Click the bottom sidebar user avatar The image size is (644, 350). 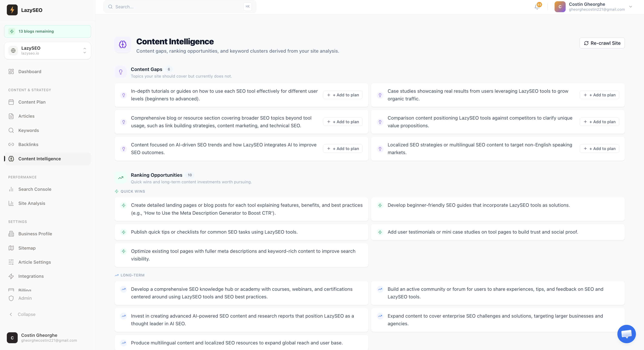tap(12, 338)
